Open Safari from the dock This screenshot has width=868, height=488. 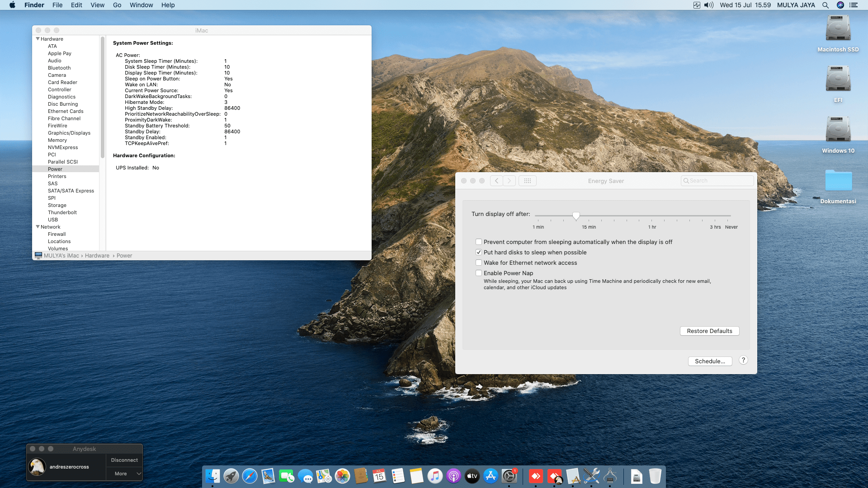[x=250, y=476]
